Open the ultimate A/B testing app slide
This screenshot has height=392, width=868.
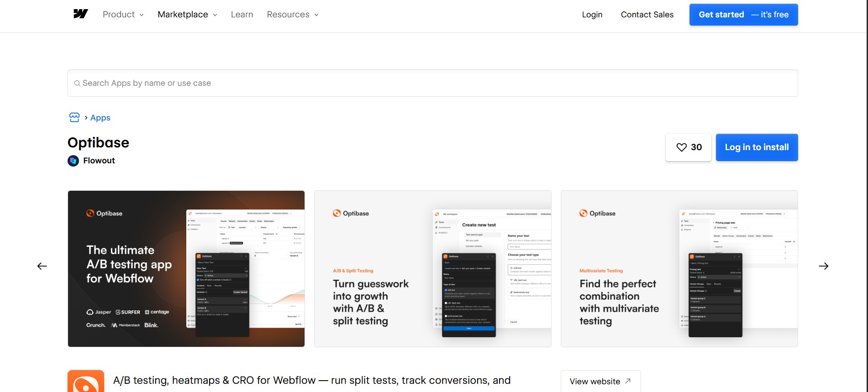pyautogui.click(x=186, y=269)
